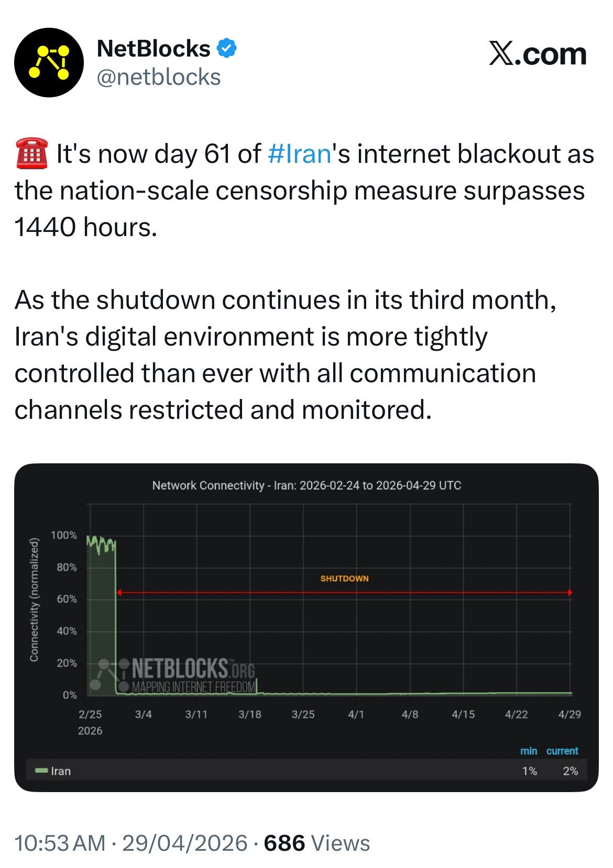Click the green Iran legend marker
The height and width of the screenshot is (868, 613).
(41, 771)
